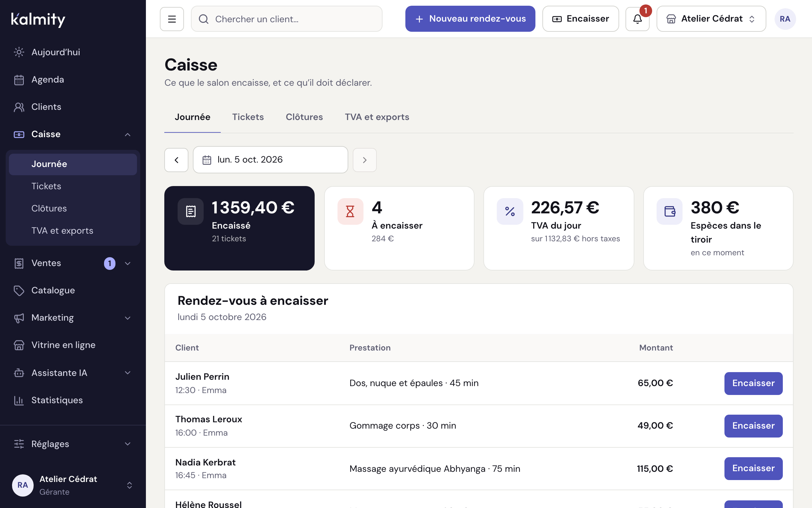Go to previous day arrow
This screenshot has width=812, height=508.
pos(176,160)
